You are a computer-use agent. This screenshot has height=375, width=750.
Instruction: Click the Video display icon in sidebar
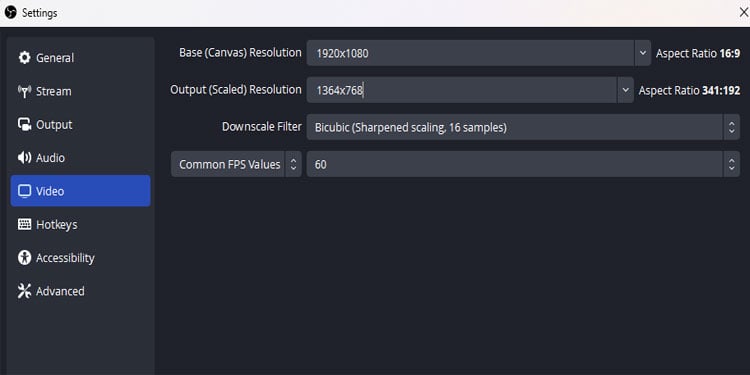coord(24,191)
